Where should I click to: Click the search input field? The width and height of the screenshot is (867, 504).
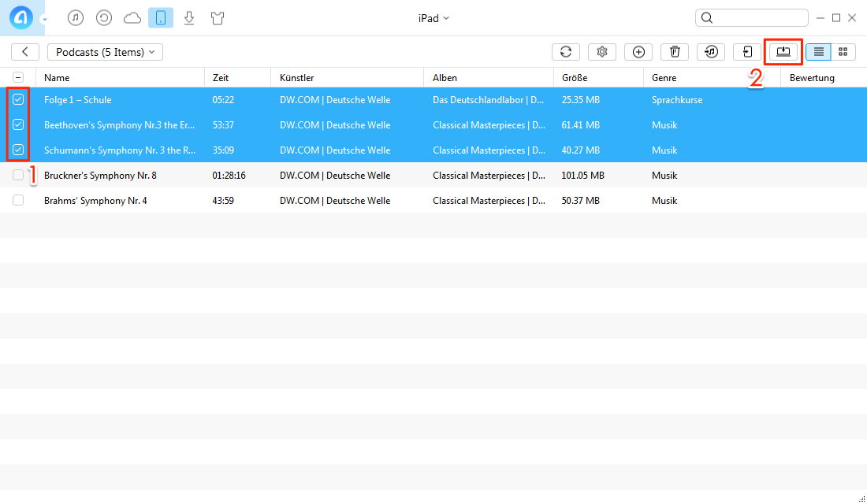[751, 17]
